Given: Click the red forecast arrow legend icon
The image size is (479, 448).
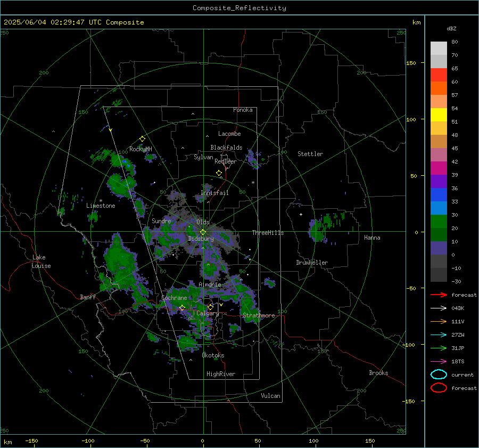Looking at the screenshot, I should [439, 295].
